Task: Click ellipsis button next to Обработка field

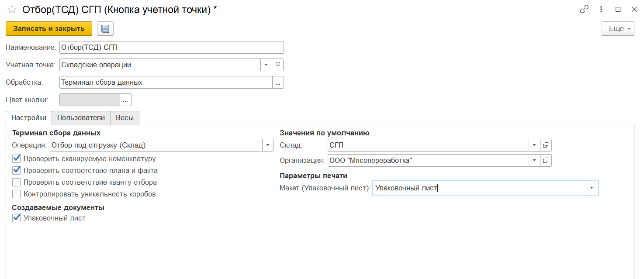Action: pos(278,83)
